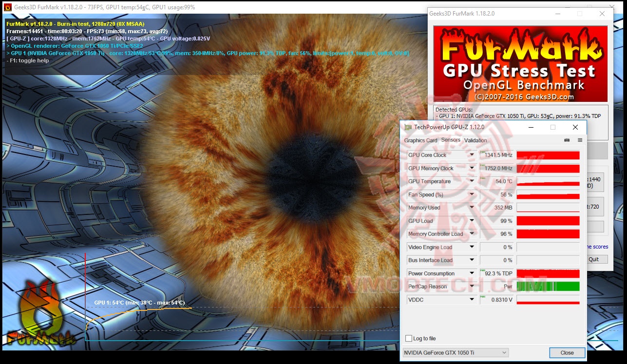Switch to the Graphics Card tab

pyautogui.click(x=421, y=140)
